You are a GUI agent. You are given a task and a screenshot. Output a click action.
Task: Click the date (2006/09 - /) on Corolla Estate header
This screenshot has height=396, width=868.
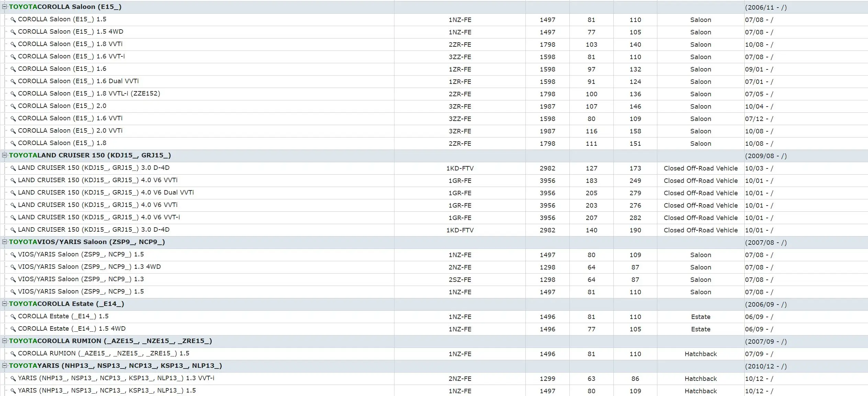(766, 305)
